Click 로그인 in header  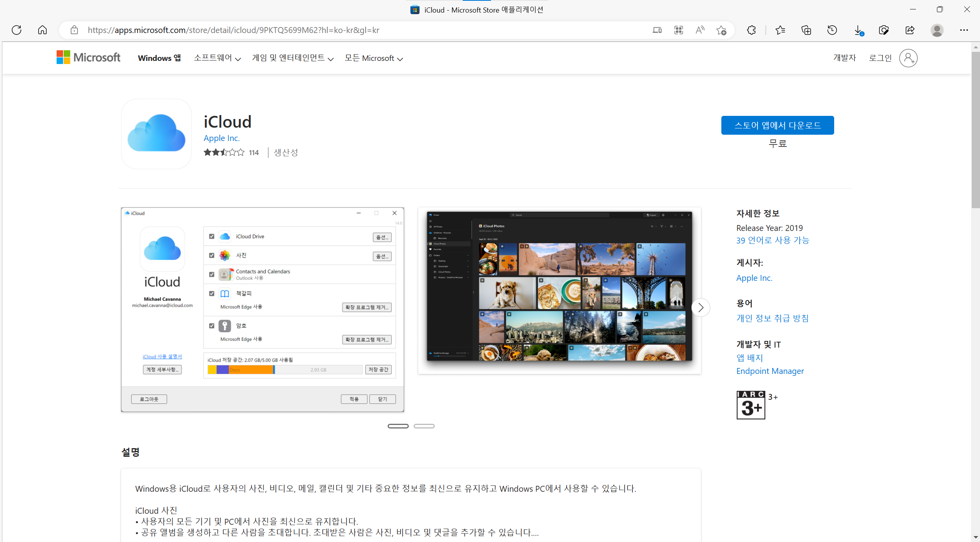point(880,58)
